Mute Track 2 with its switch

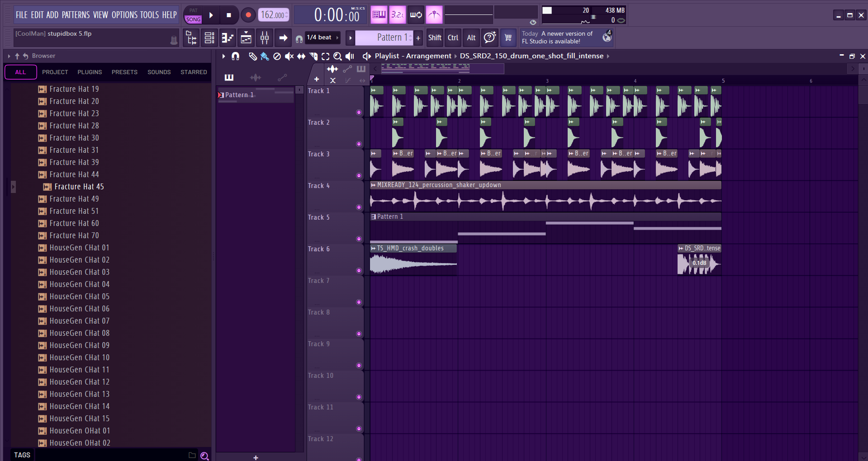pyautogui.click(x=359, y=144)
